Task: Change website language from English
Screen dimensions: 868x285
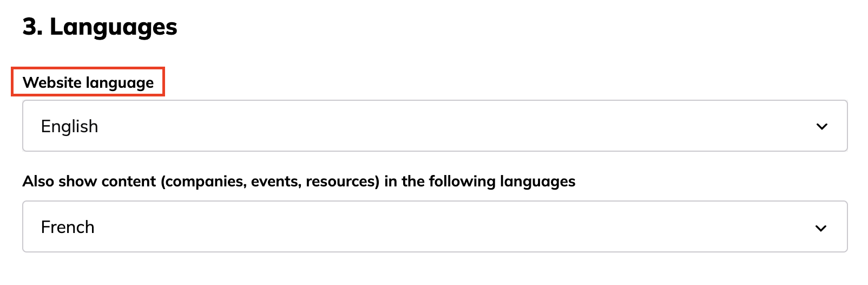Action: click(x=435, y=126)
